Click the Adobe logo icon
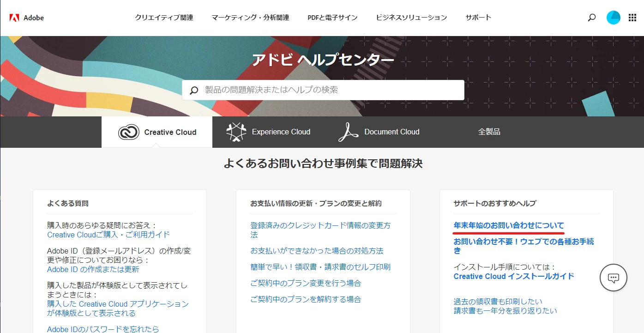 click(x=14, y=18)
